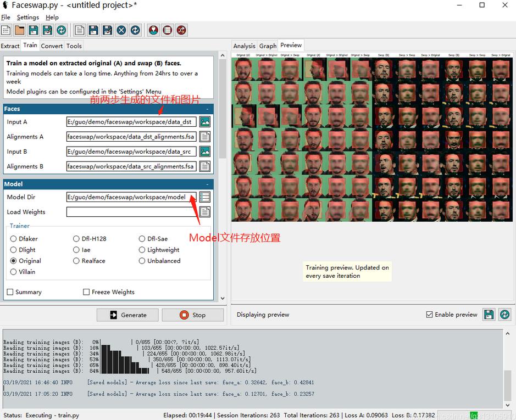Click the Generate button
The image size is (516, 420).
coord(127,315)
